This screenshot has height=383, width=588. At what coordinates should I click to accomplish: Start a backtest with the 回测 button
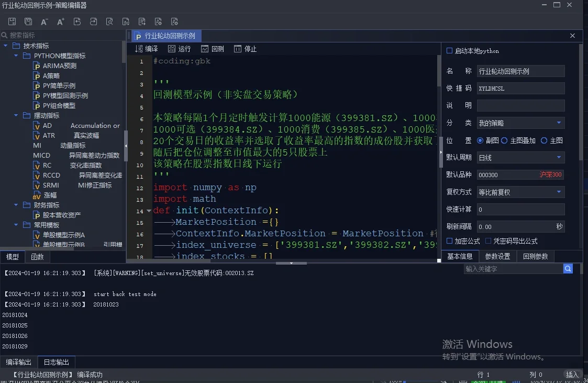(213, 49)
